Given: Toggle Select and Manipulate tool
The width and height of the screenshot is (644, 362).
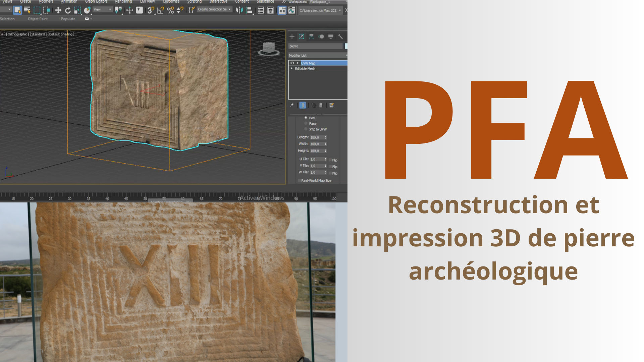Looking at the screenshot, I should tap(129, 10).
